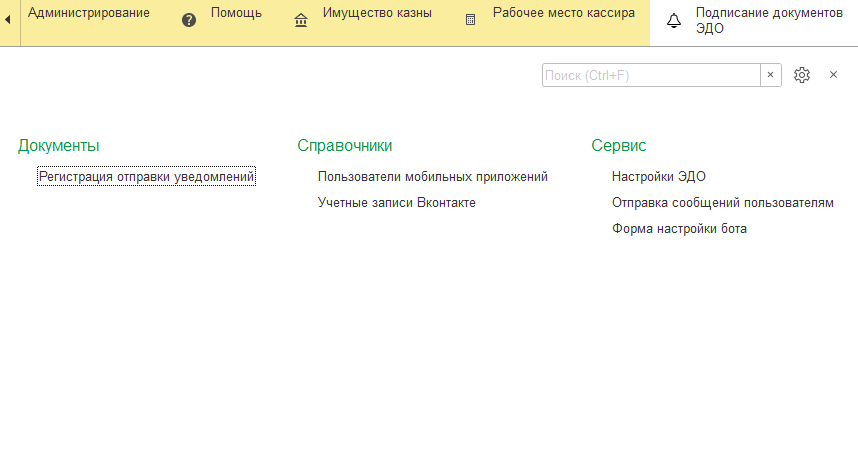Click the bell icon for Подписание документов ЭДО
This screenshot has height=455, width=858.
pos(674,21)
